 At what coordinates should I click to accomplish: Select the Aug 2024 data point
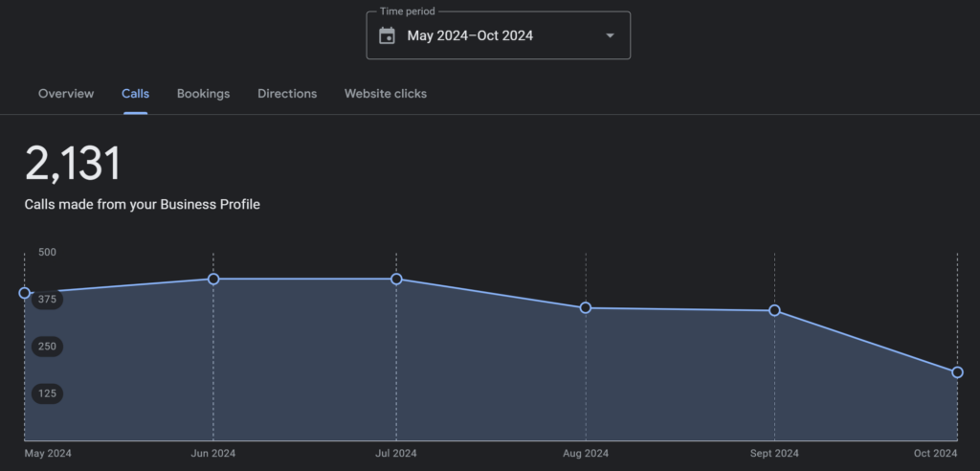pyautogui.click(x=586, y=307)
